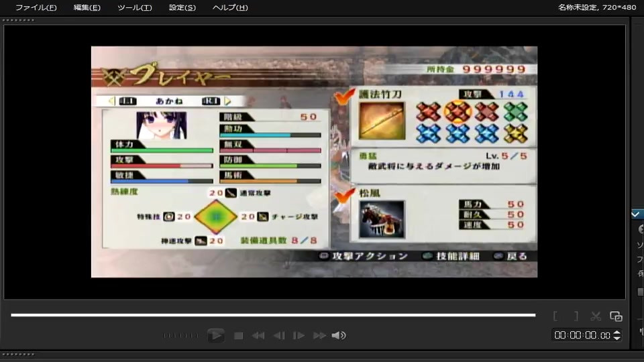
Task: Step forward one frame with Next button
Action: tap(299, 336)
